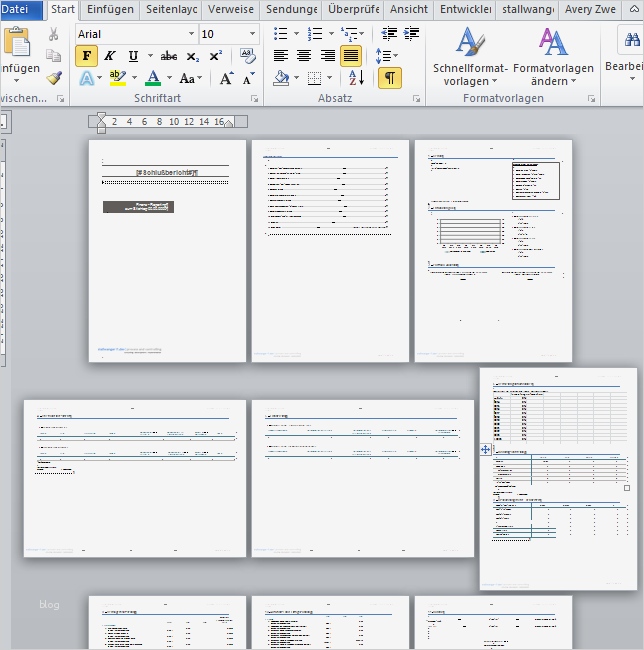The width and height of the screenshot is (644, 650).
Task: Apply yellow text highlight color
Action: coord(118,78)
